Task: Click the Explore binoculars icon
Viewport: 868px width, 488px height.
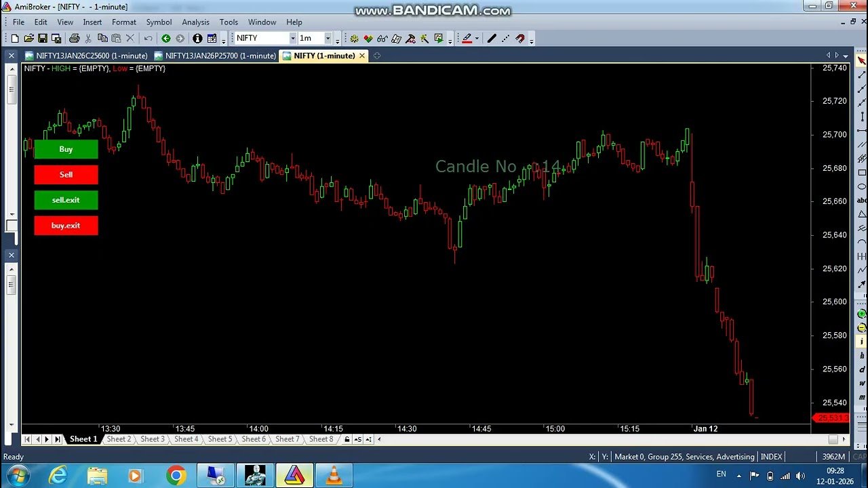Action: coord(381,38)
